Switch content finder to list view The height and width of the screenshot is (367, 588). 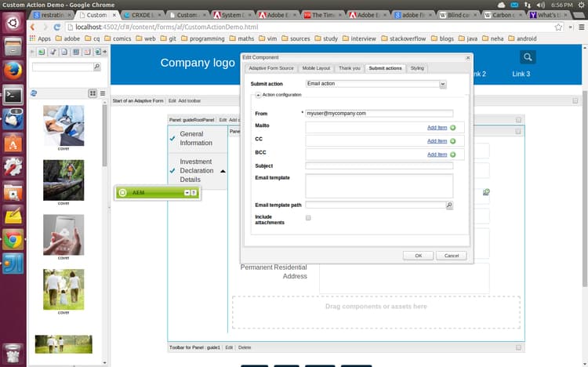coord(103,93)
